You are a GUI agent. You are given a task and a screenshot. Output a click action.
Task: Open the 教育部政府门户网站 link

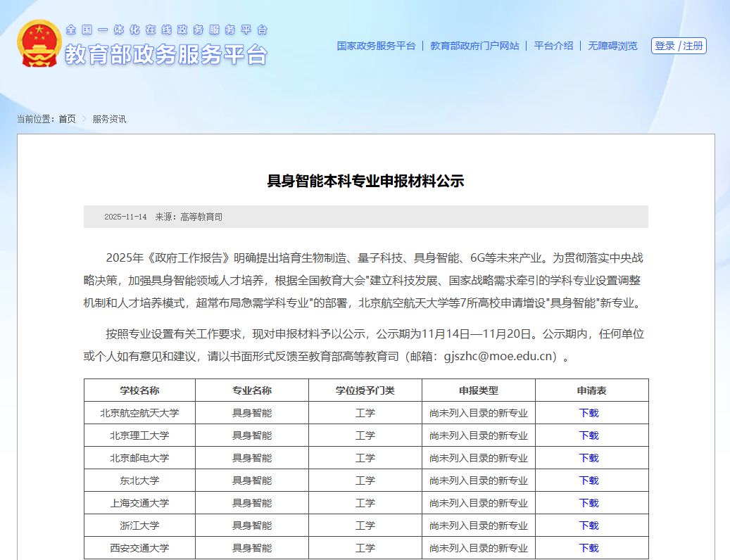click(474, 46)
